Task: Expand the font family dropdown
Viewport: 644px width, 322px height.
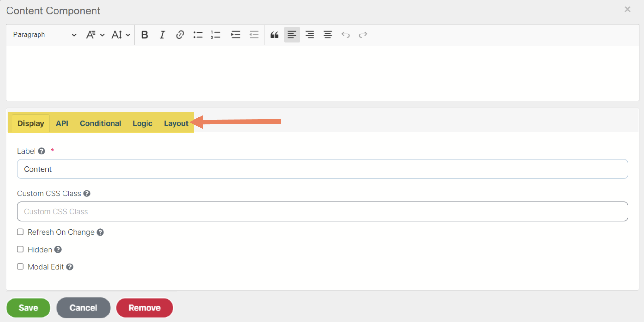Action: (95, 35)
